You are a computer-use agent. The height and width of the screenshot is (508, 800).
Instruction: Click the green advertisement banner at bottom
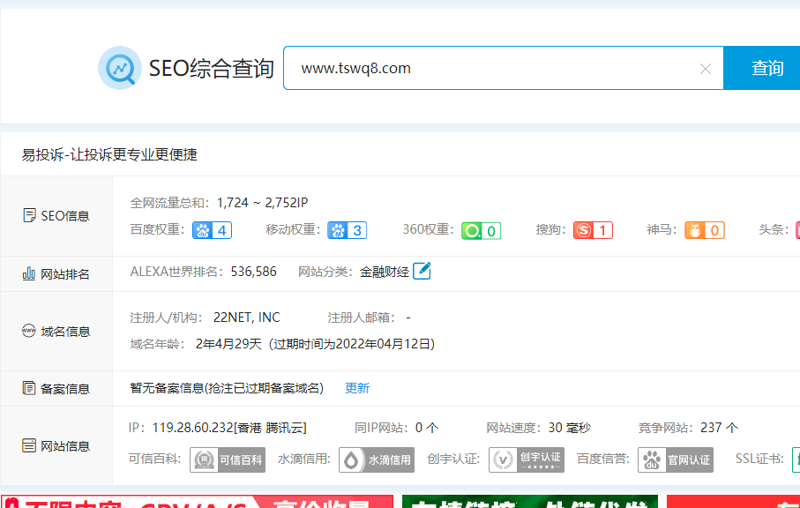(530, 501)
